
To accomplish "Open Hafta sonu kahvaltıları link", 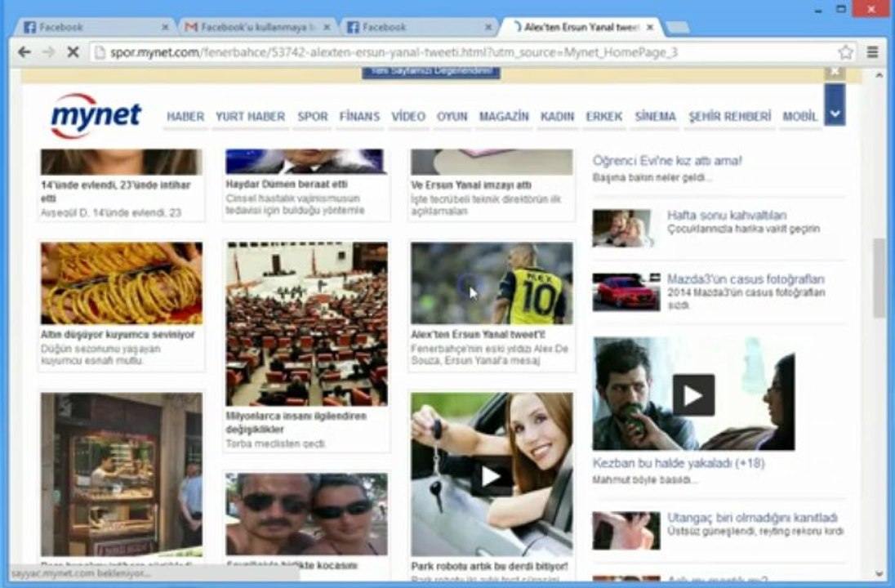I will point(727,216).
